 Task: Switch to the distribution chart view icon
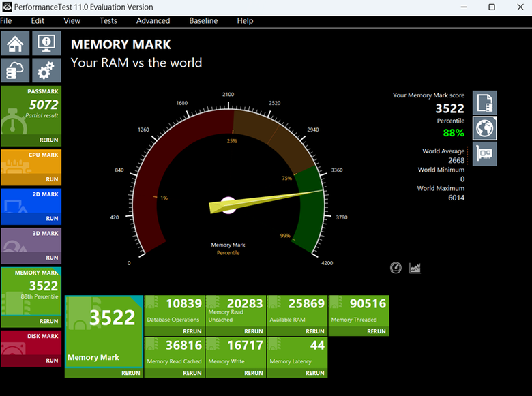point(415,268)
